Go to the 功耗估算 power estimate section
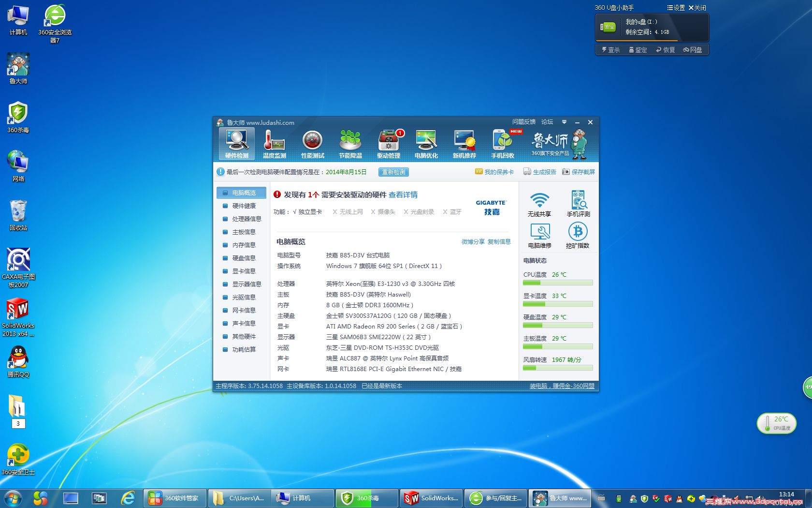Image resolution: width=812 pixels, height=508 pixels. [241, 349]
